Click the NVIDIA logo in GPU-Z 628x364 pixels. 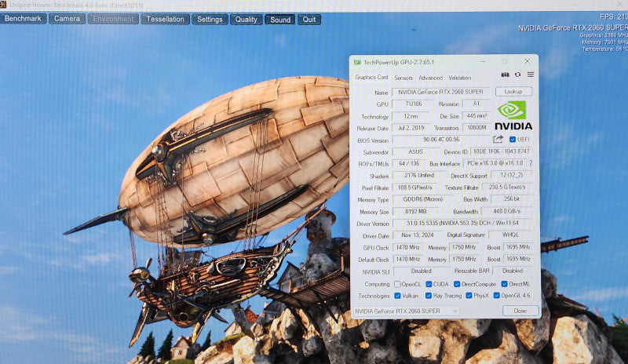[513, 115]
